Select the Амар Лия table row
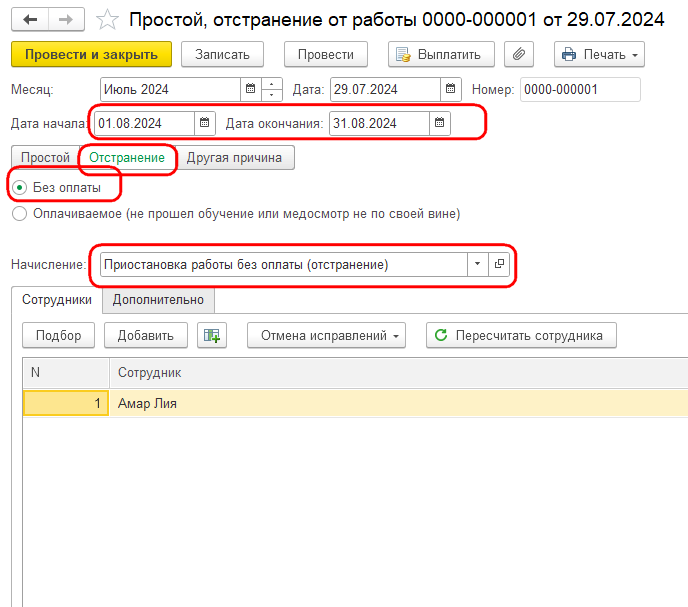This screenshot has width=688, height=607. coord(355,403)
